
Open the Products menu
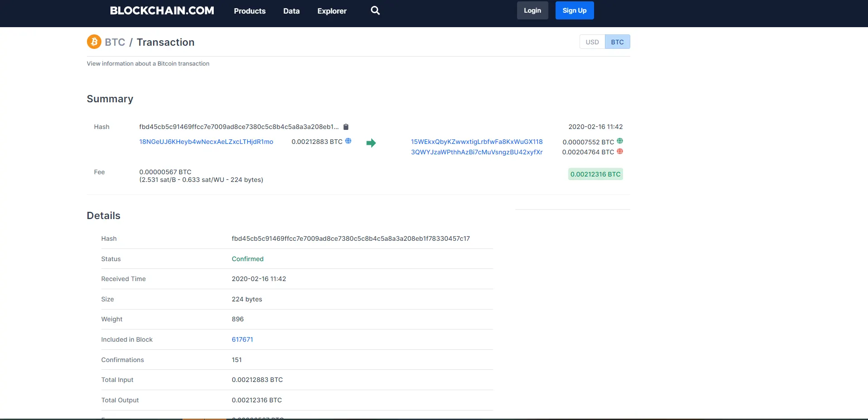click(249, 11)
